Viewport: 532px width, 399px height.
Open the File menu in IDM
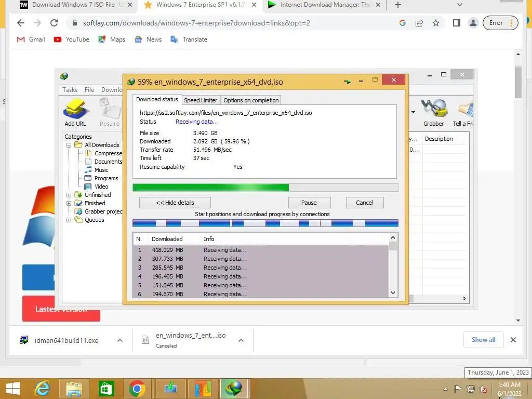coord(89,90)
